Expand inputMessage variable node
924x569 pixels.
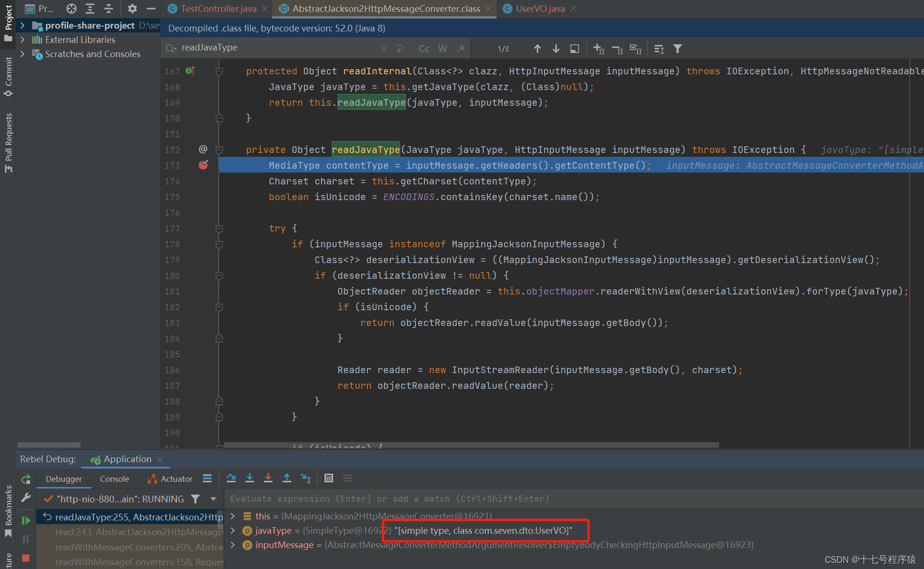(233, 545)
